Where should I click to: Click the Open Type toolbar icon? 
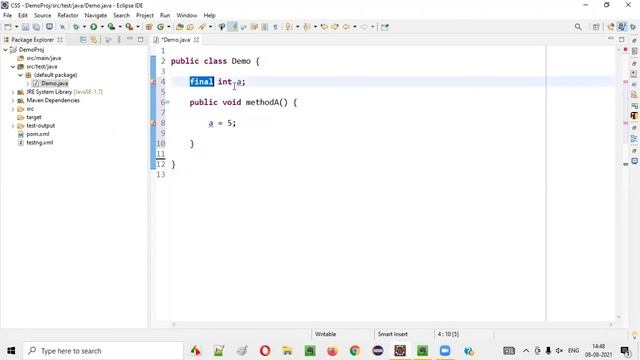tap(180, 27)
